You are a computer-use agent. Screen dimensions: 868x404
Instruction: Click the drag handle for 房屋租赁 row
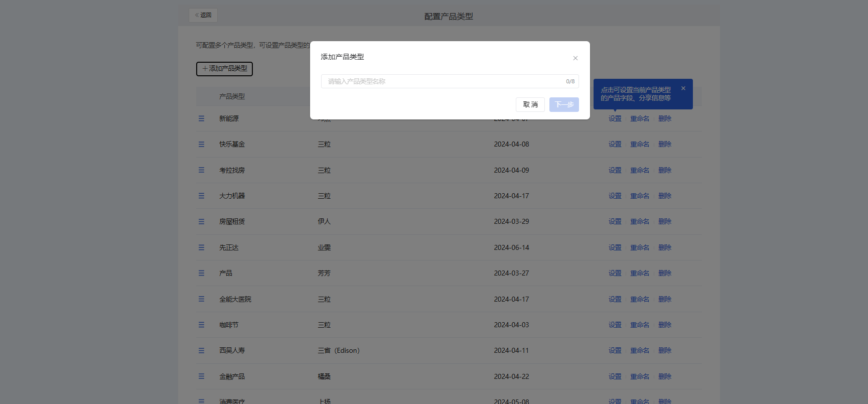[x=201, y=221]
